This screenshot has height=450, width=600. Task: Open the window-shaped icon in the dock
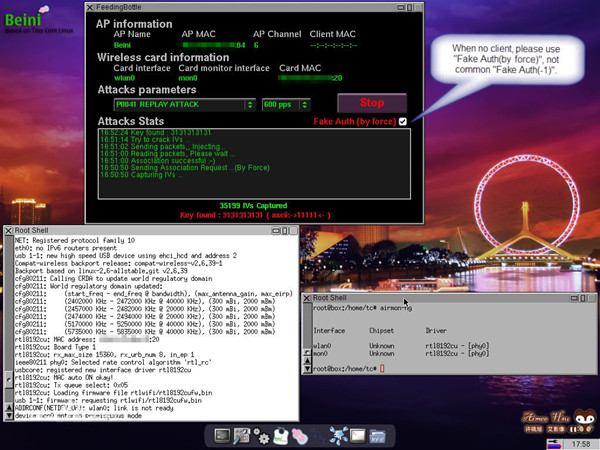tap(357, 435)
